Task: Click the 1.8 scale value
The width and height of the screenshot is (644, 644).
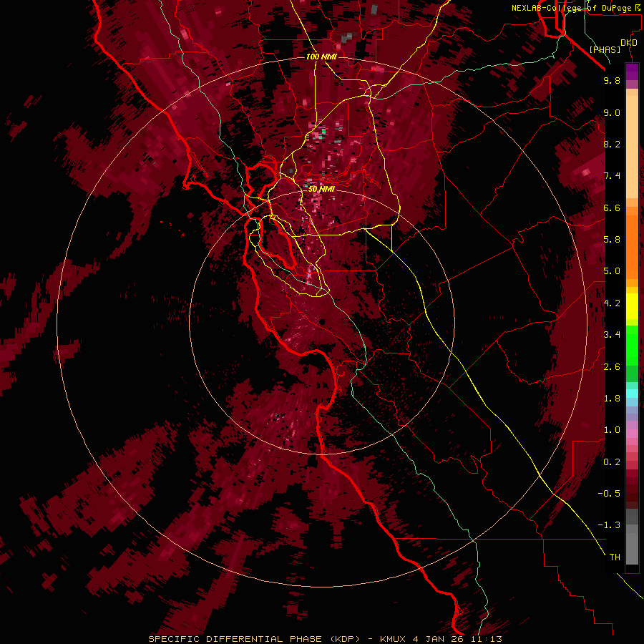Action: [x=612, y=399]
